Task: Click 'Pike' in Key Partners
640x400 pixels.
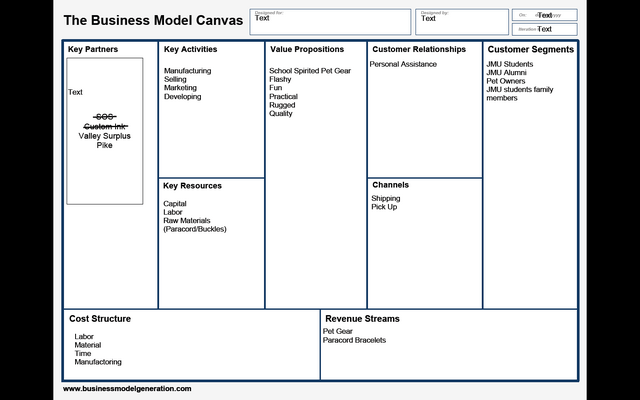Action: pyautogui.click(x=104, y=145)
